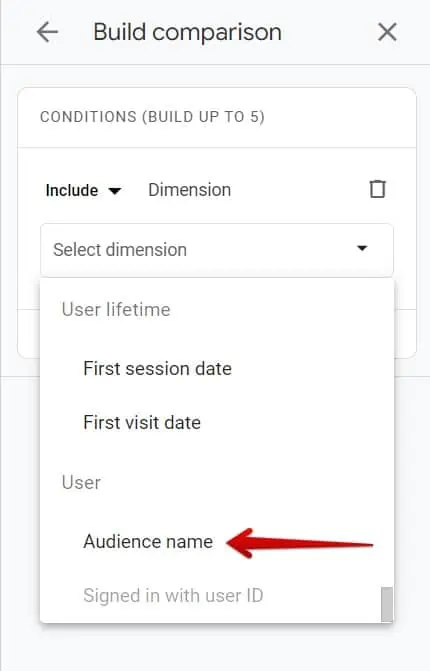Click the Include label text
Screen dimensions: 430x671
[x=72, y=190]
